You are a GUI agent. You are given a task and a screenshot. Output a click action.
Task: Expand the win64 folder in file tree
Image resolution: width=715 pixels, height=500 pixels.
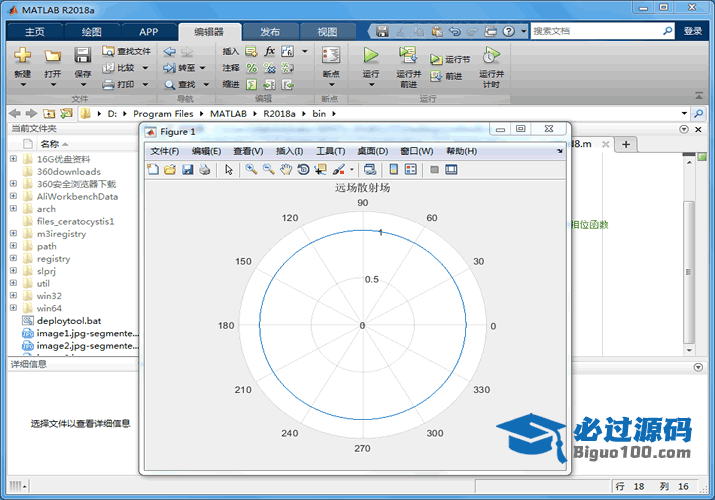click(13, 308)
